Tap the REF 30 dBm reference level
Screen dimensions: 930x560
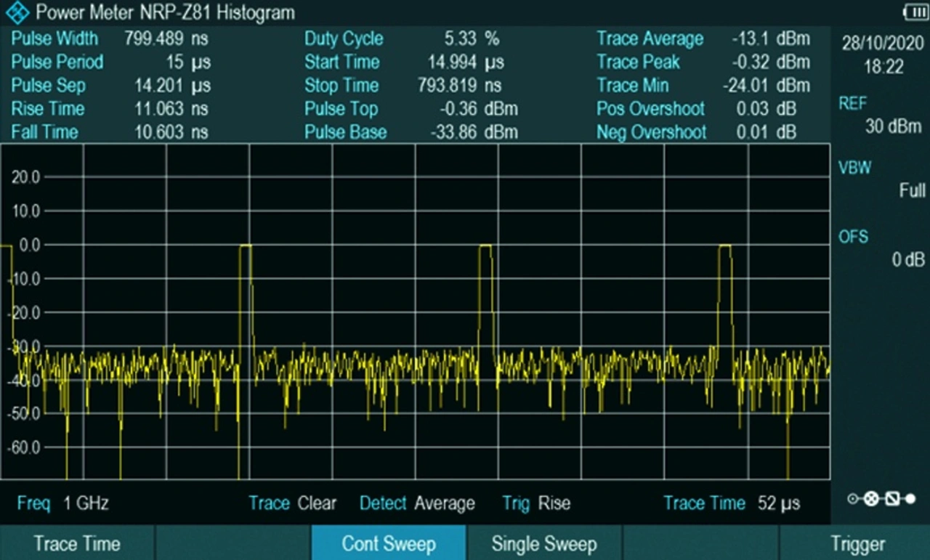(881, 115)
